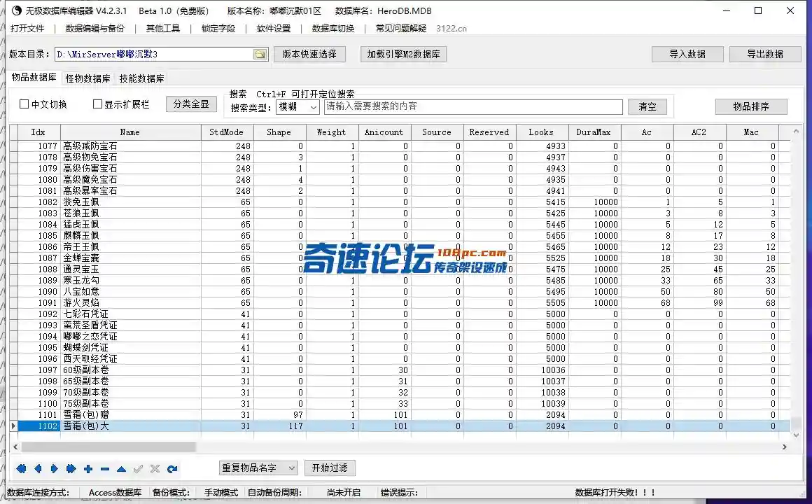This screenshot has width=812, height=504.
Task: Open the 打开文件 menu
Action: coord(27,29)
